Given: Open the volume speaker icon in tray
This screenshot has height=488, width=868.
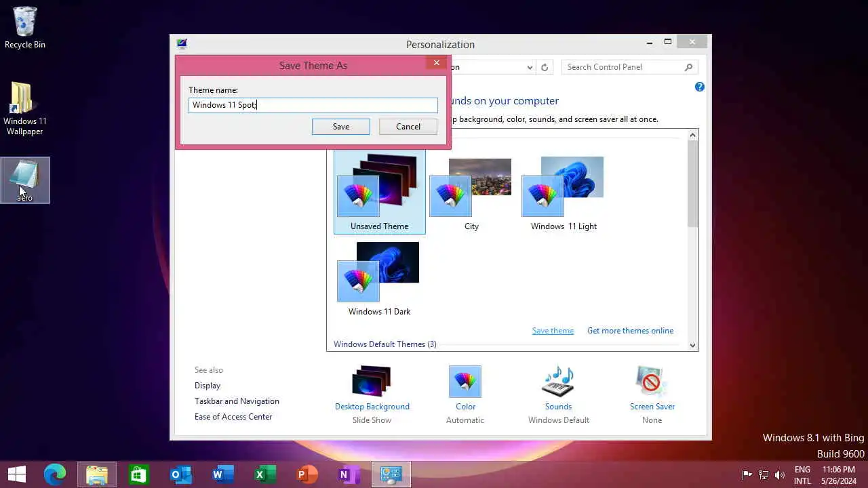Looking at the screenshot, I should (780, 475).
